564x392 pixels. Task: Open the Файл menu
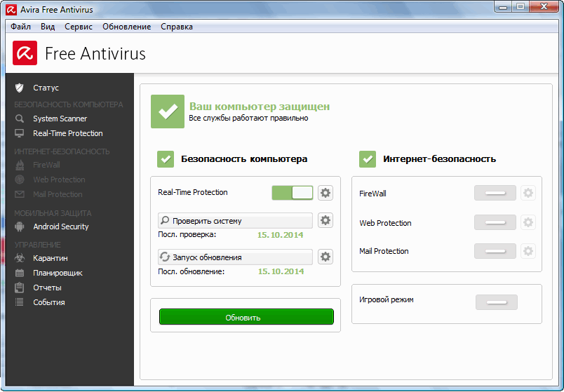(x=21, y=27)
